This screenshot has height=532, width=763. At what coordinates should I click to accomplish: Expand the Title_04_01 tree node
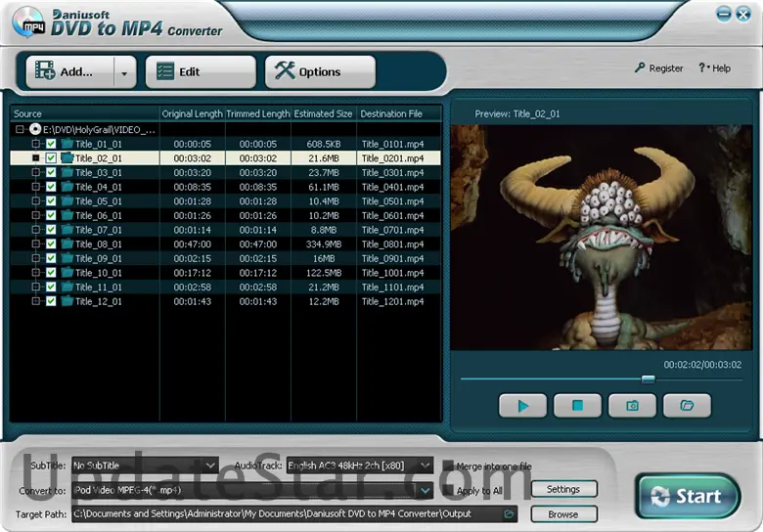point(35,187)
